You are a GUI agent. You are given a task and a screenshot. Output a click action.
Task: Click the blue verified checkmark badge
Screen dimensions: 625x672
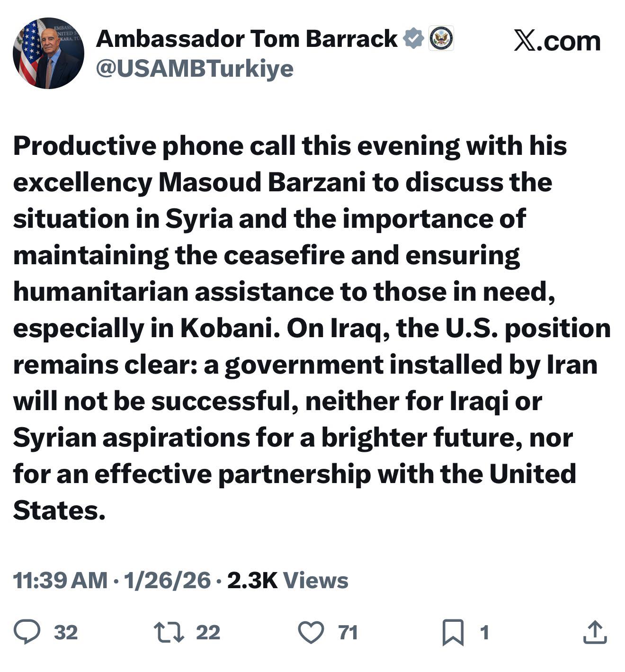pyautogui.click(x=413, y=39)
